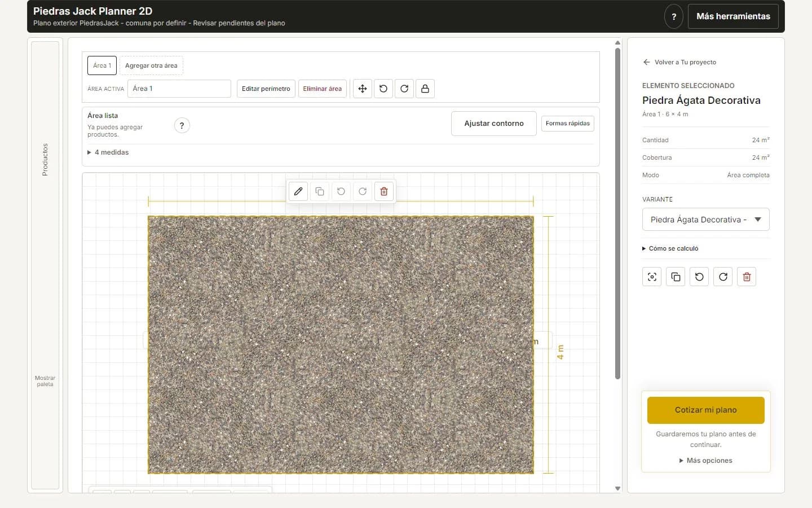
Task: Open the help question mark in the header
Action: coord(674,16)
